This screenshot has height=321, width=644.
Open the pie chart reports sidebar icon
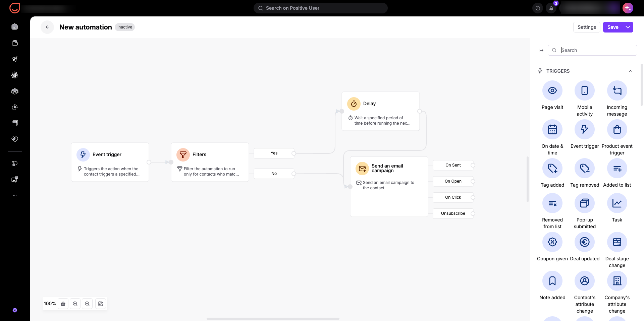click(x=15, y=107)
